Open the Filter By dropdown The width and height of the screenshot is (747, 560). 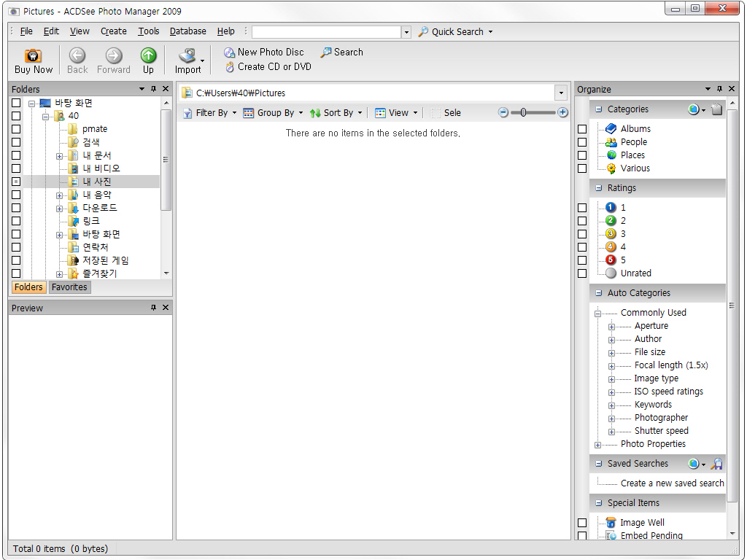(210, 113)
